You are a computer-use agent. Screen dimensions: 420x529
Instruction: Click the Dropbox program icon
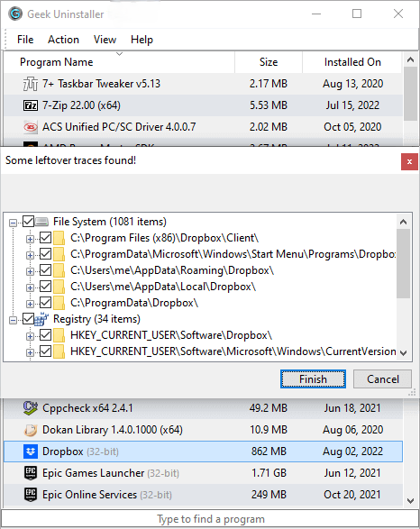click(x=31, y=451)
